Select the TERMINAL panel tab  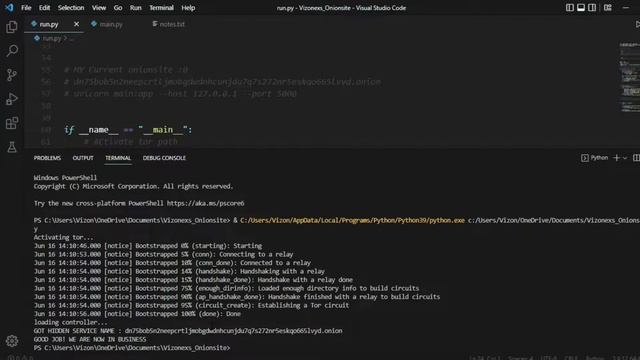pyautogui.click(x=118, y=158)
